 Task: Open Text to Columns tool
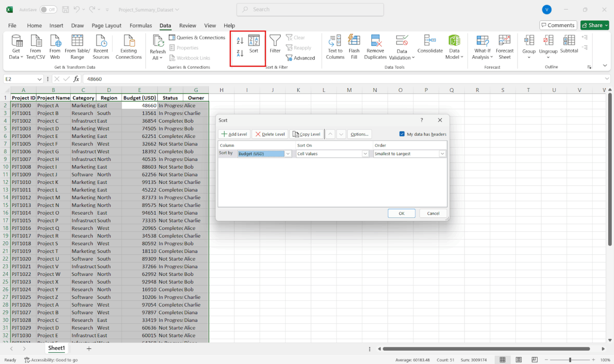335,47
